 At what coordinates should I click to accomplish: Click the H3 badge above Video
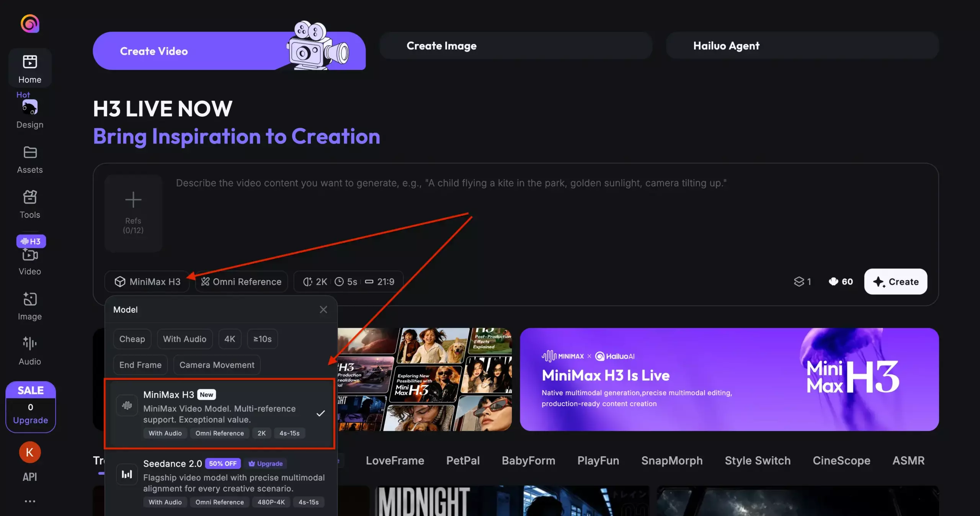click(x=31, y=241)
